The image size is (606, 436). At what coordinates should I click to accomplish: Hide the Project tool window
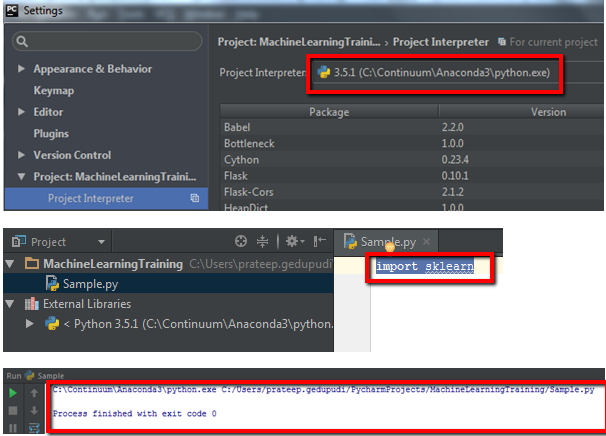click(320, 242)
